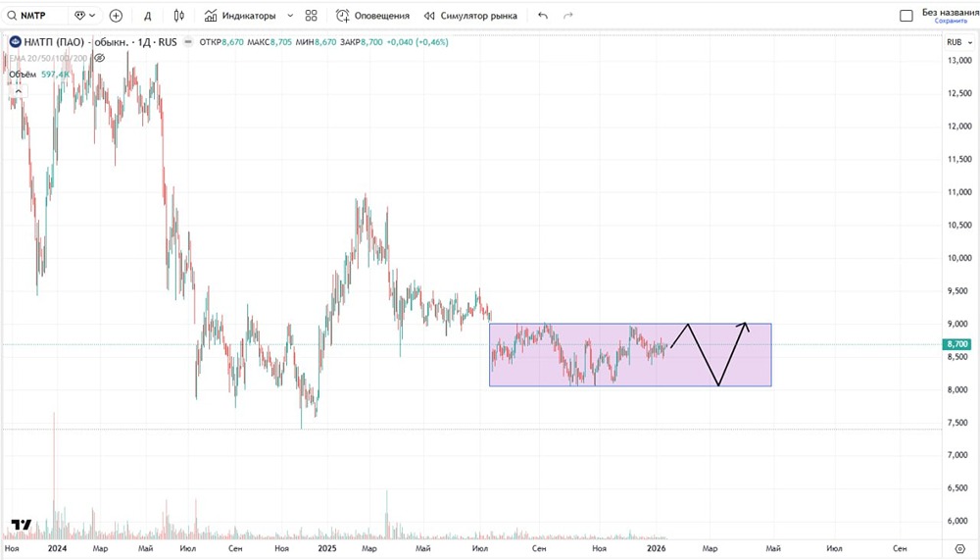Open chart settings gear at bottom right
The width and height of the screenshot is (980, 560).
(960, 549)
